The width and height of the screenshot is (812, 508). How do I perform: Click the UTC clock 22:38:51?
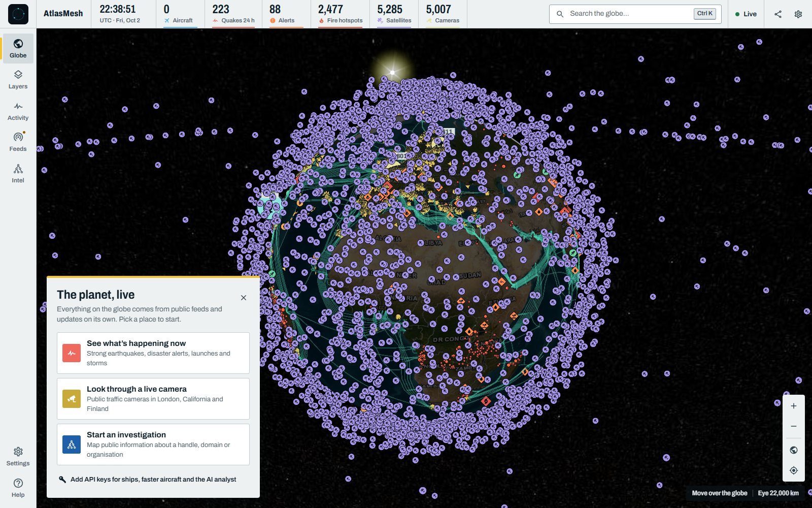point(118,9)
